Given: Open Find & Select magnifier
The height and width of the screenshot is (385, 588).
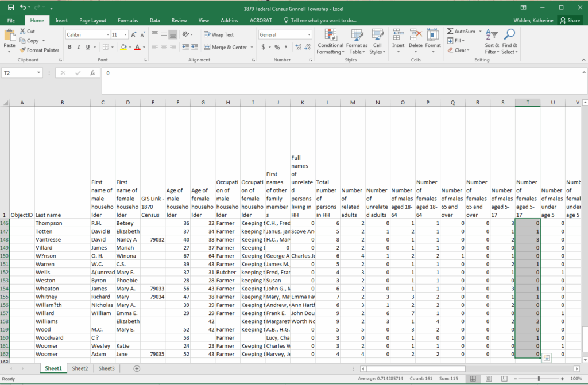Looking at the screenshot, I should pyautogui.click(x=509, y=42).
